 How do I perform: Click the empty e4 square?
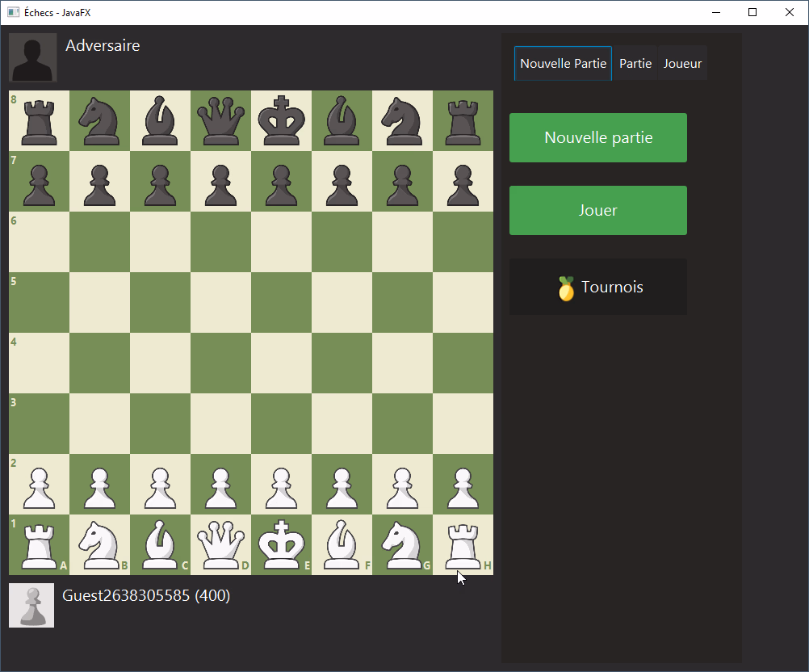[281, 363]
